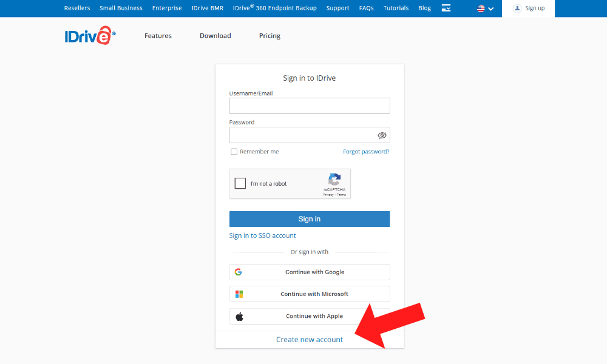Toggle password visibility eye icon
Screen dimensions: 607x364
[382, 135]
